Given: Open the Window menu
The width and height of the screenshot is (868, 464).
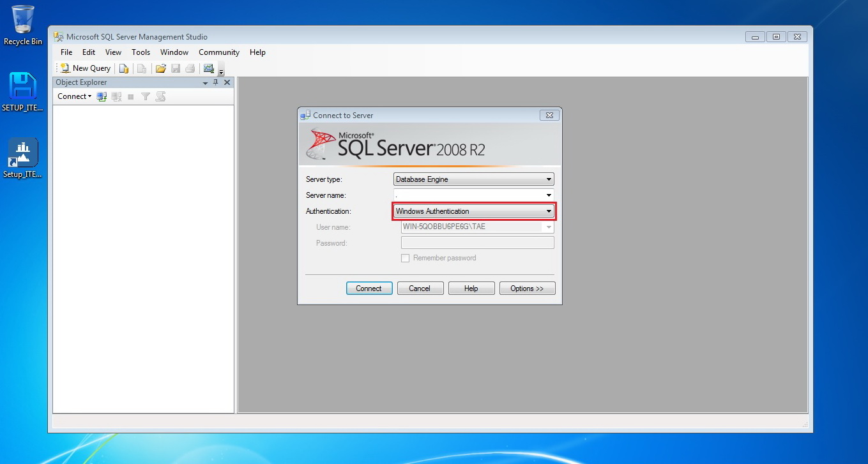Looking at the screenshot, I should (x=174, y=52).
